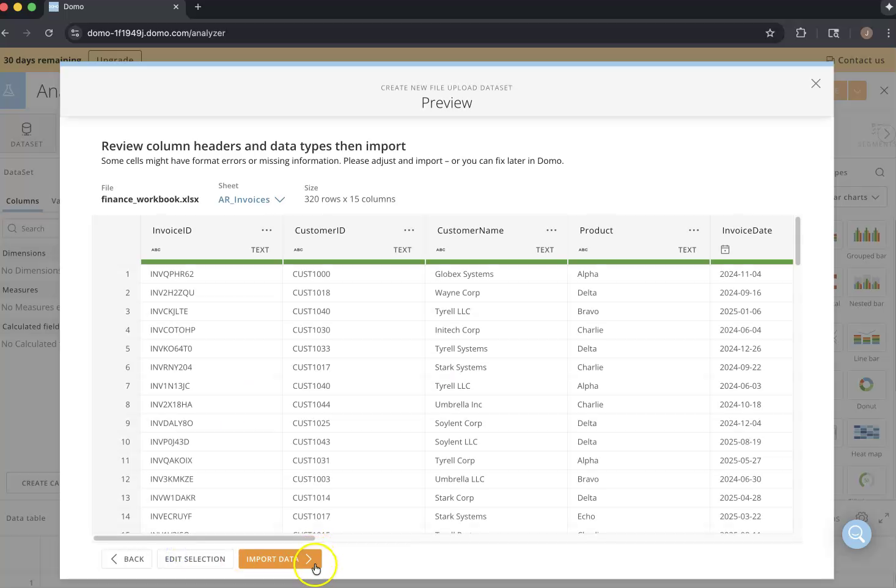This screenshot has height=588, width=896.
Task: Click the finance_workbook.xlsx file name
Action: [x=150, y=199]
